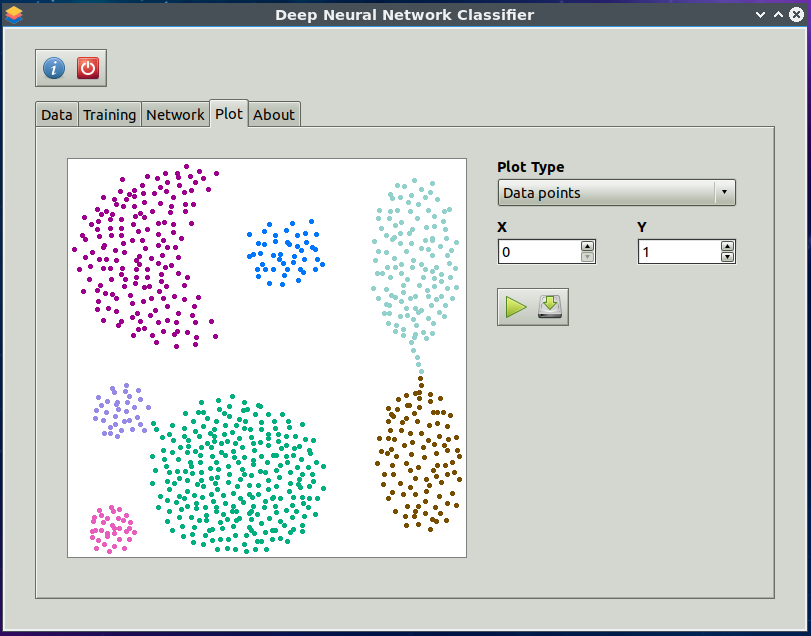Switch to the Training tab
The width and height of the screenshot is (811, 636).
coord(110,115)
